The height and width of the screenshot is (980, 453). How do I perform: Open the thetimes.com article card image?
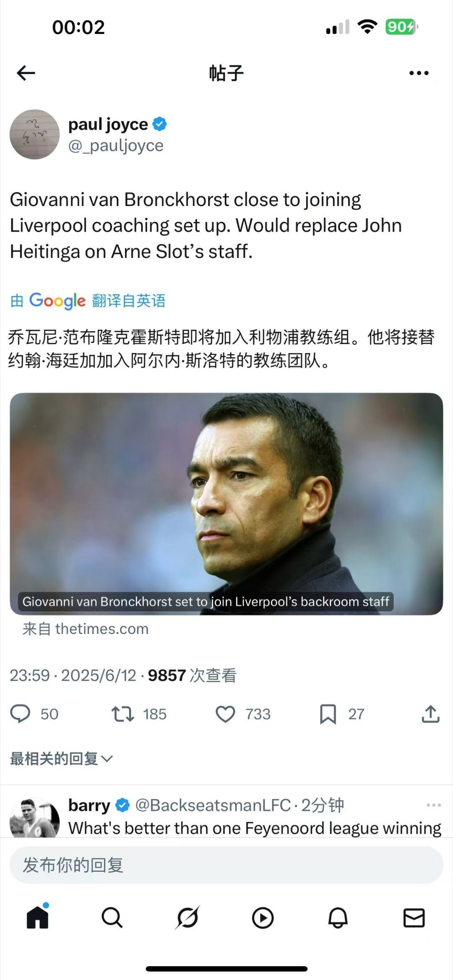click(226, 504)
